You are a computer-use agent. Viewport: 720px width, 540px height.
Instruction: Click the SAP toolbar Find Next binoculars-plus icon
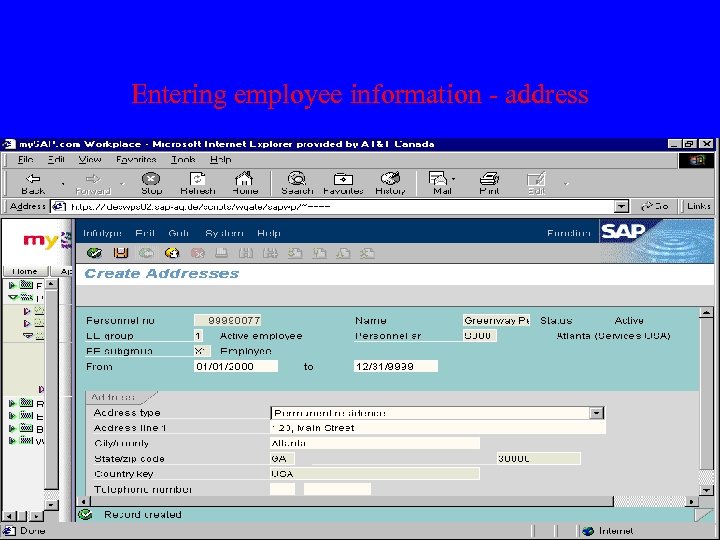(270, 253)
